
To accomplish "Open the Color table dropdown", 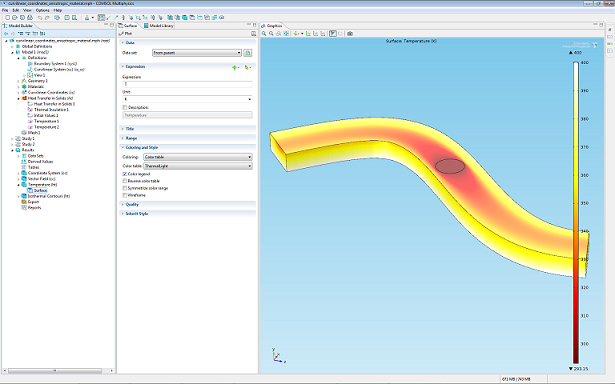I will (198, 166).
